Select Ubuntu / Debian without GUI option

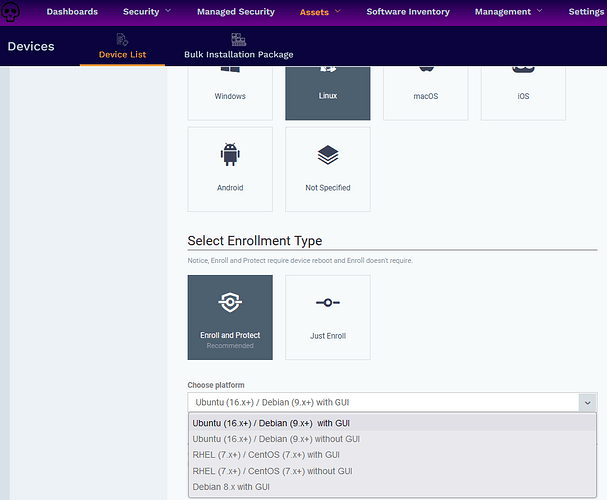pos(276,439)
